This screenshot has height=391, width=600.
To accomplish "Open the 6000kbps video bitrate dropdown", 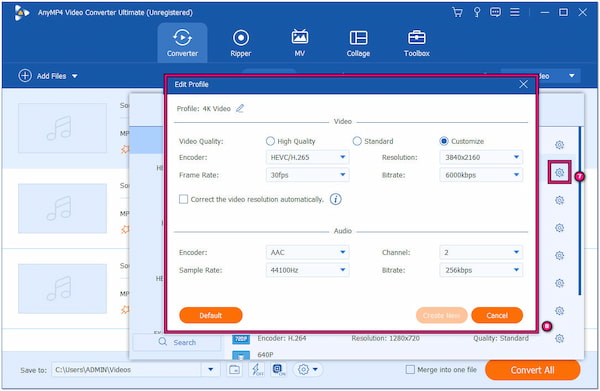I will point(481,175).
